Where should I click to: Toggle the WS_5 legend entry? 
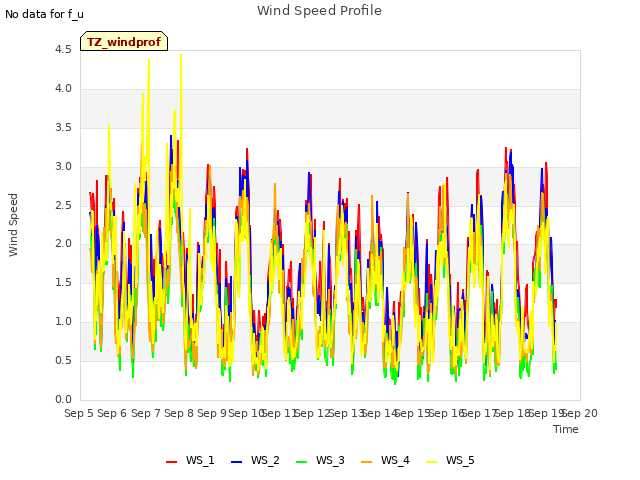point(450,460)
